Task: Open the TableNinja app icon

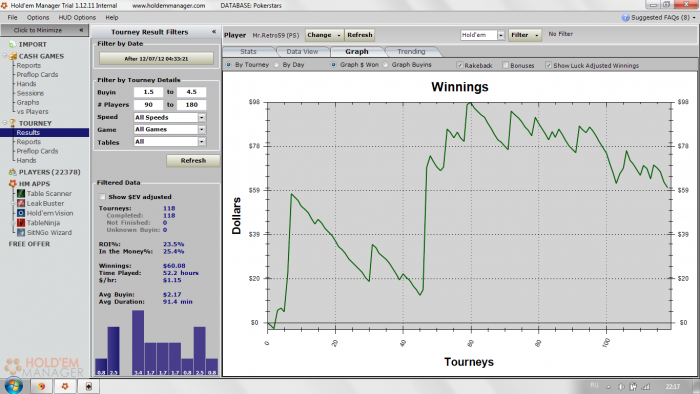Action: 21,223
